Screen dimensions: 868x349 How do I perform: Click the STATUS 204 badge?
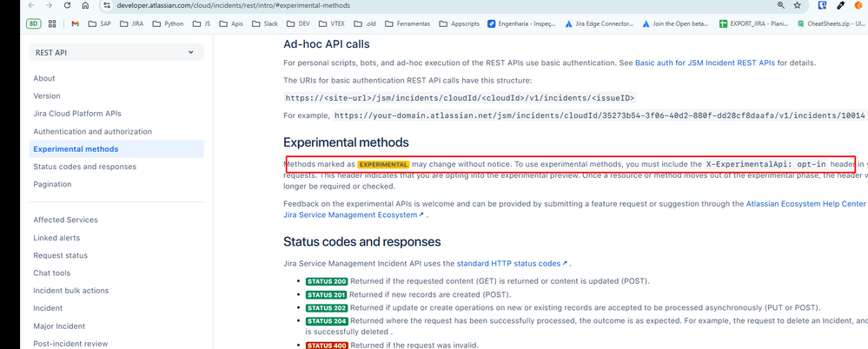pos(327,321)
